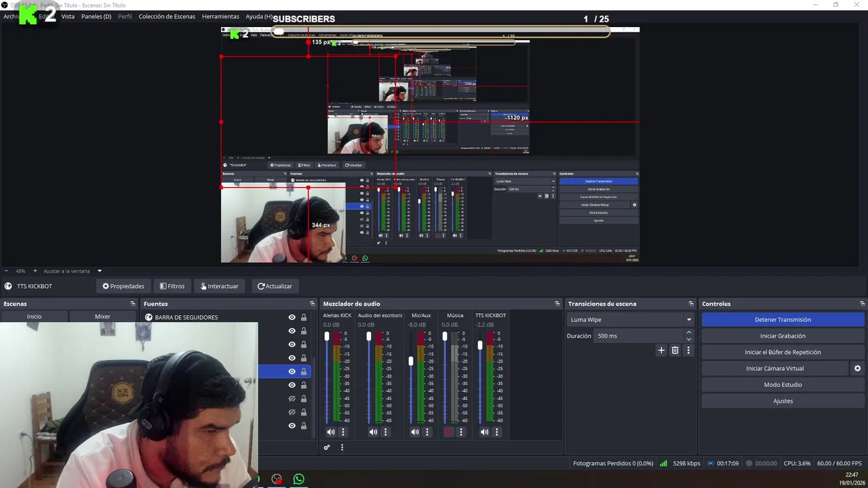
Task: Open the preview scaling dropdown arrow
Action: click(x=99, y=271)
